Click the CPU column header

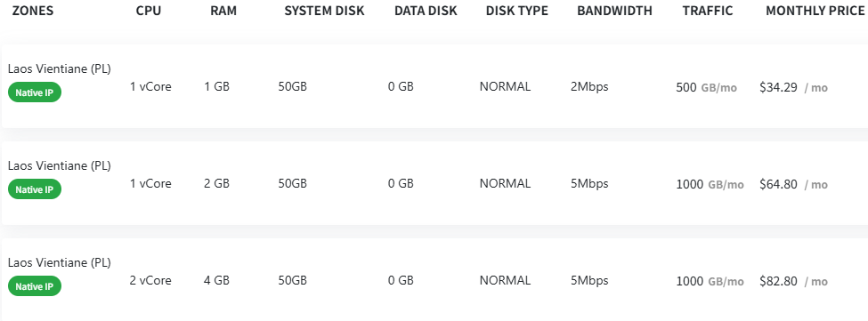tap(149, 11)
